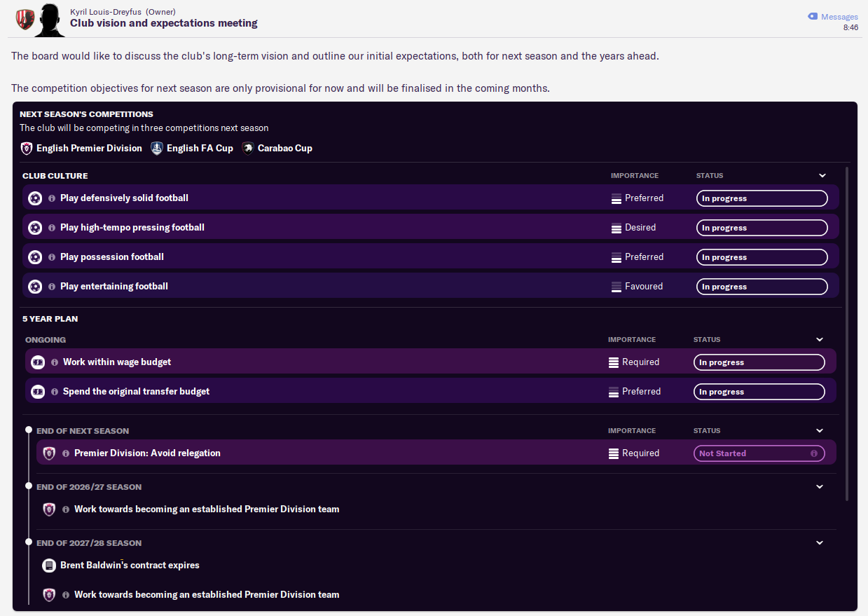Click the End of 2026/27 Season timeline marker

click(29, 486)
